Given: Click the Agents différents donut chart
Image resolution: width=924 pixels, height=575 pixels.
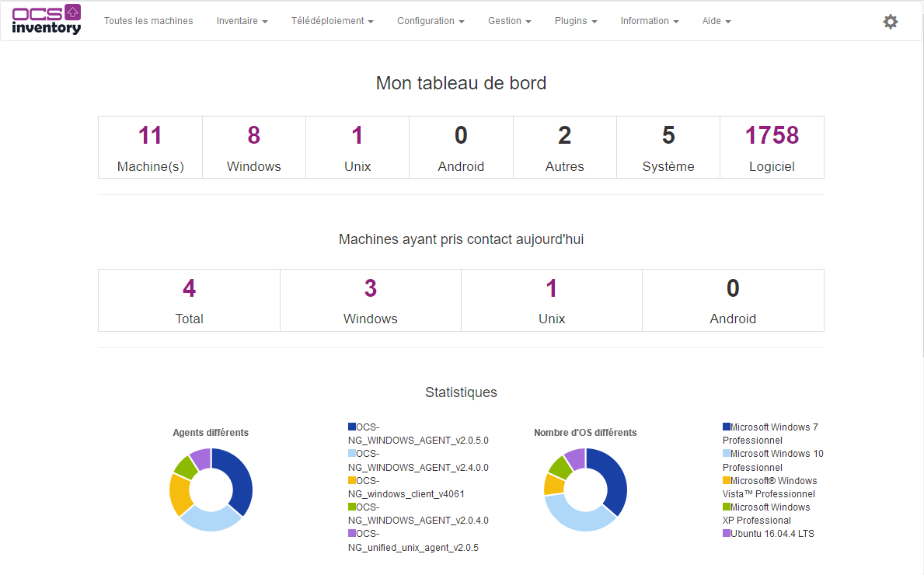Looking at the screenshot, I should click(x=211, y=490).
